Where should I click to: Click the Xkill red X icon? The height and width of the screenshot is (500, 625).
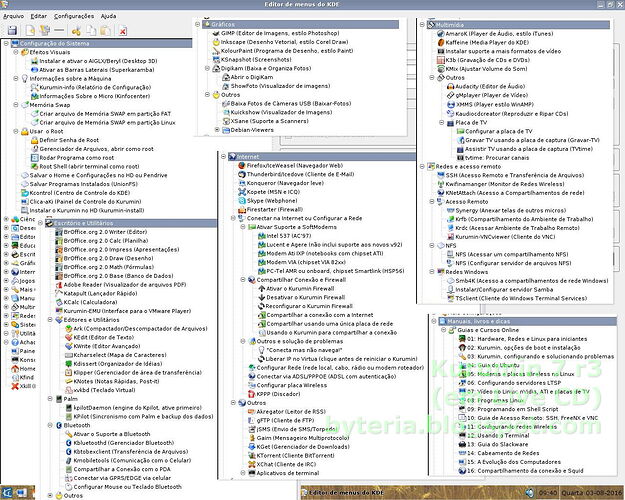pos(15,386)
